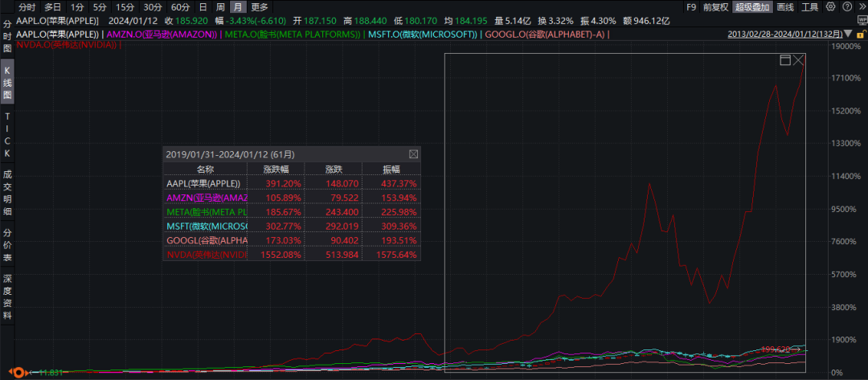868x380 pixels.
Task: Click AMZN.O Amazon legend label
Action: pyautogui.click(x=162, y=35)
